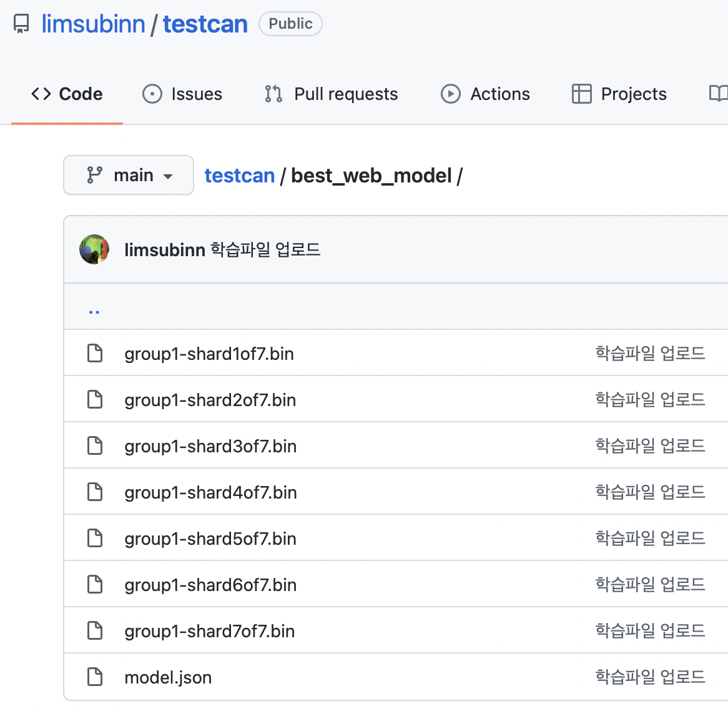Open limsubinn commit author link
This screenshot has height=716, width=728.
[x=165, y=249]
